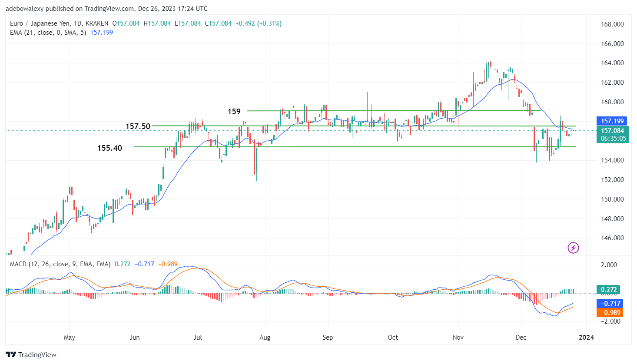The width and height of the screenshot is (637, 364).
Task: Click the May label on time axis
Action: point(70,338)
